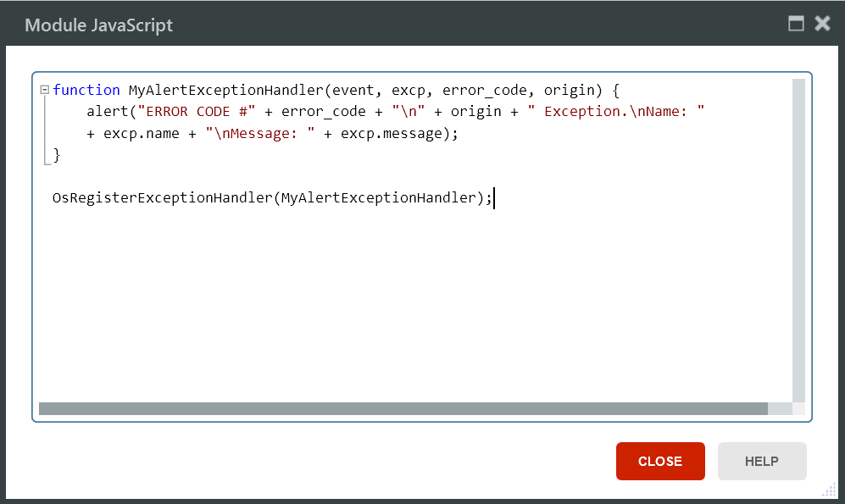Click the horizontal scrollbar thumb
The height and width of the screenshot is (504, 845).
403,409
